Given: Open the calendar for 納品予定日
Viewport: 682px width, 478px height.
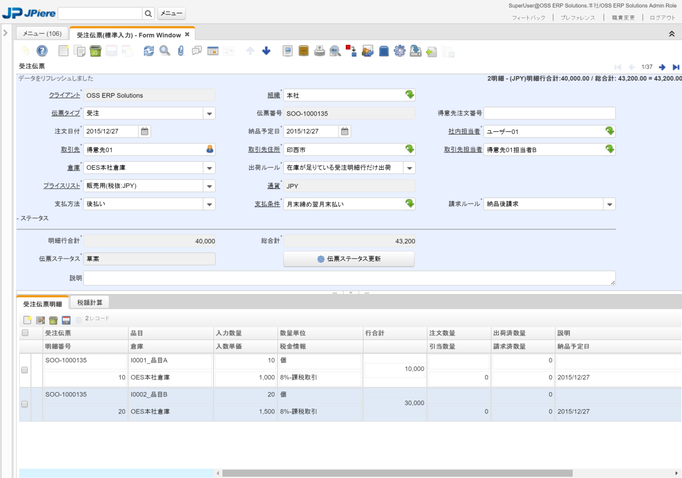Looking at the screenshot, I should 345,131.
